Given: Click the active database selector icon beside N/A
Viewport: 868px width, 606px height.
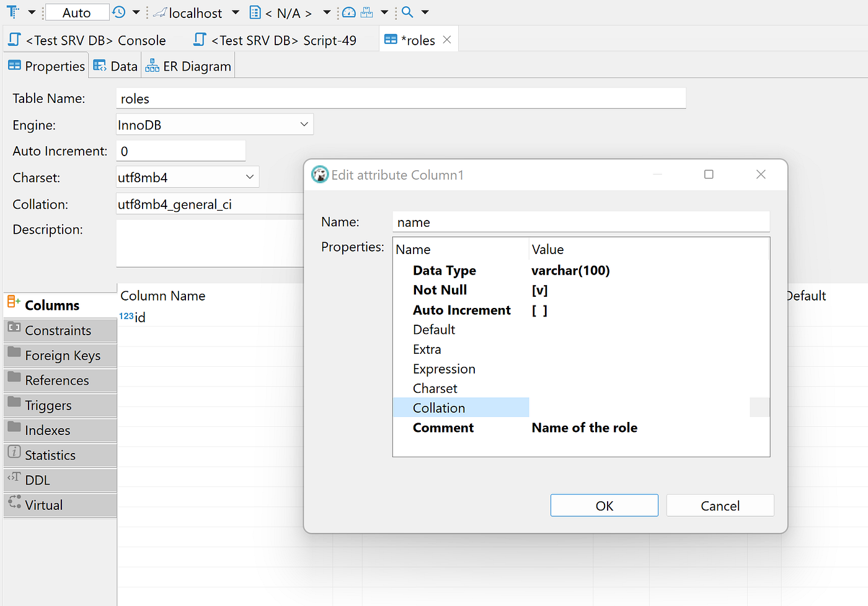Looking at the screenshot, I should tap(256, 12).
